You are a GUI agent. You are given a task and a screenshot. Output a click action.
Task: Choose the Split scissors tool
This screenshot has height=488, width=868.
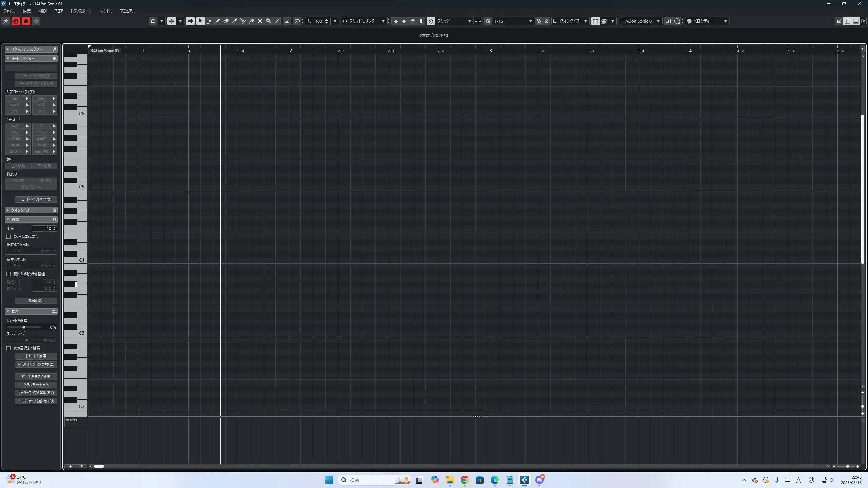pyautogui.click(x=243, y=21)
